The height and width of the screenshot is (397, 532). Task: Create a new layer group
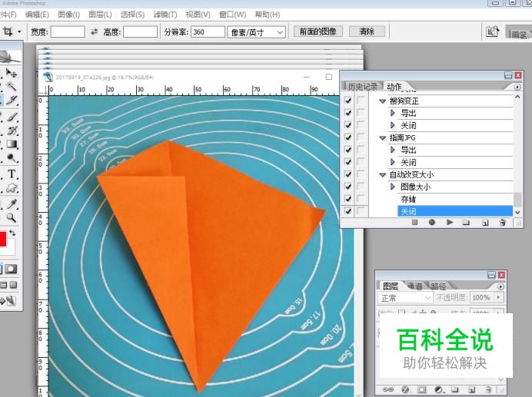pyautogui.click(x=454, y=389)
